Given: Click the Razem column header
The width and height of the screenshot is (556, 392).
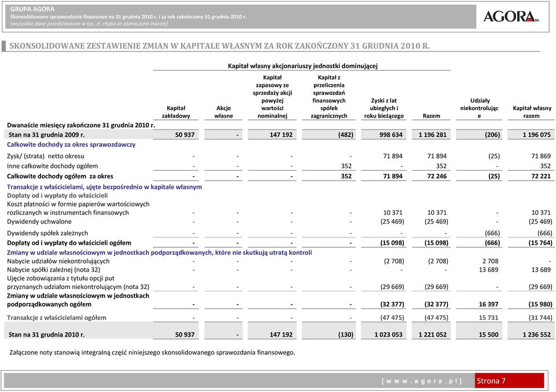Looking at the screenshot, I should (431, 116).
